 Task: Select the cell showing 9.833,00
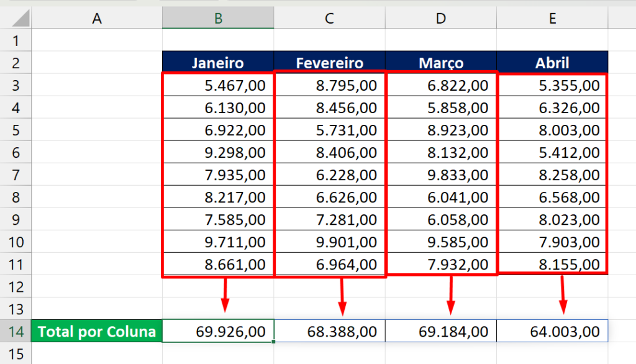click(440, 175)
